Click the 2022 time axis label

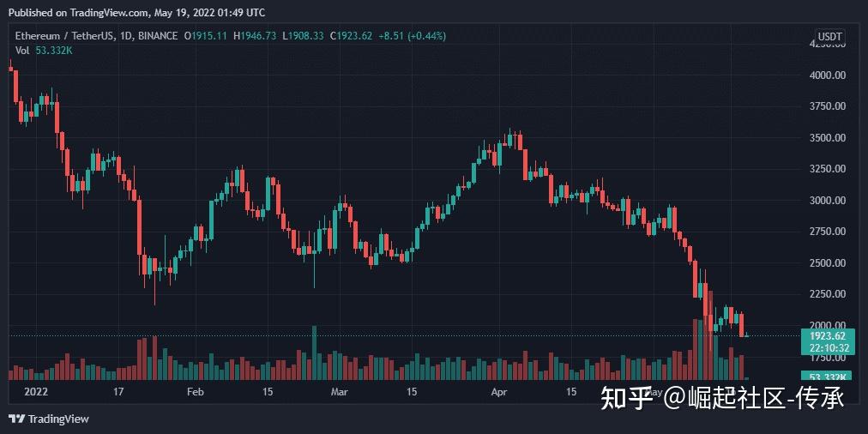click(37, 392)
